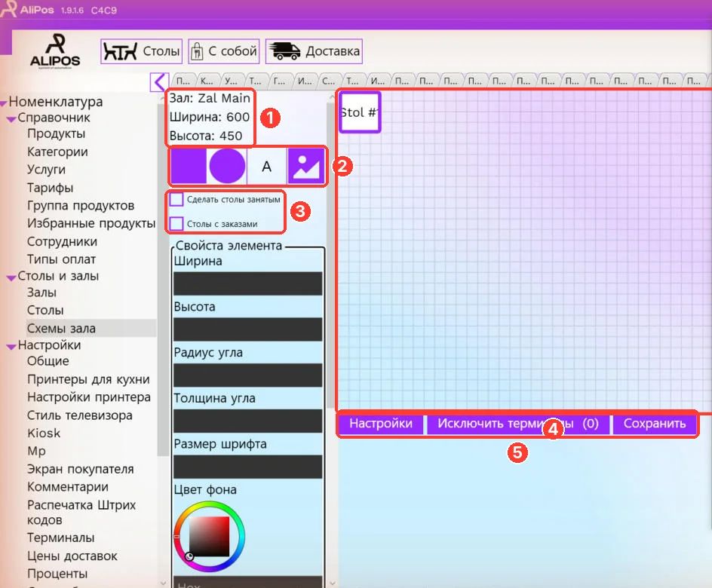Open Цены доставок in sidebar
This screenshot has height=588, width=712.
(72, 556)
